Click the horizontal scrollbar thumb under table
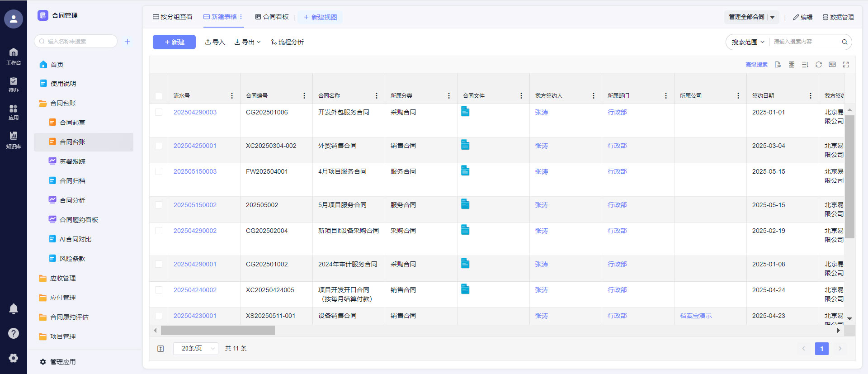This screenshot has width=868, height=374. click(217, 331)
